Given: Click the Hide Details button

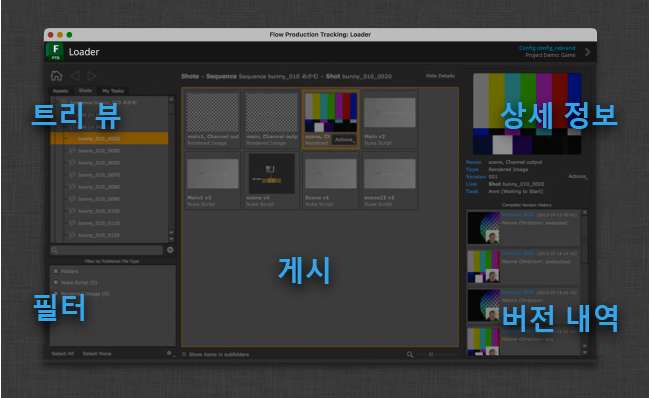Looking at the screenshot, I should pyautogui.click(x=440, y=76).
